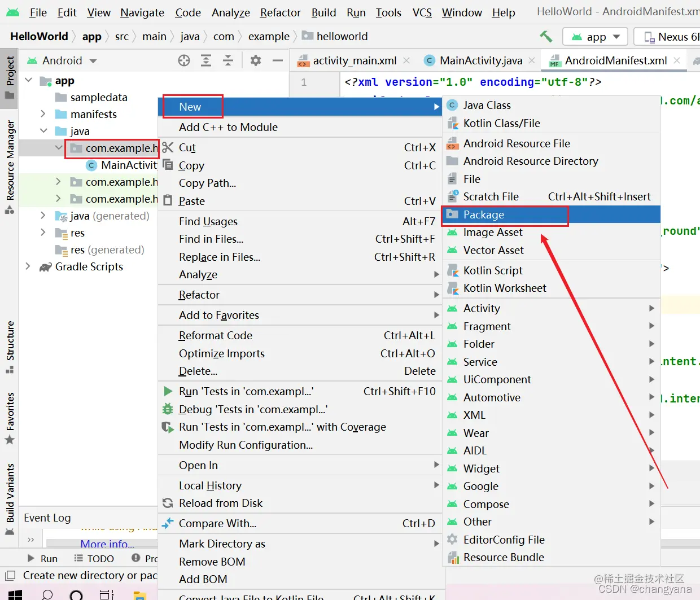Expand Activity submenu in New menu
The width and height of the screenshot is (700, 600).
(x=551, y=308)
